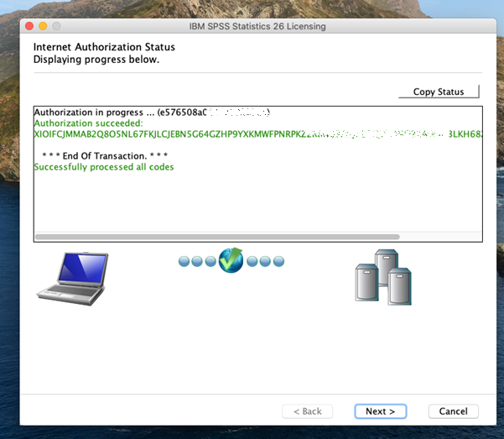Click the 'Internet Authorization Status' heading

[104, 47]
